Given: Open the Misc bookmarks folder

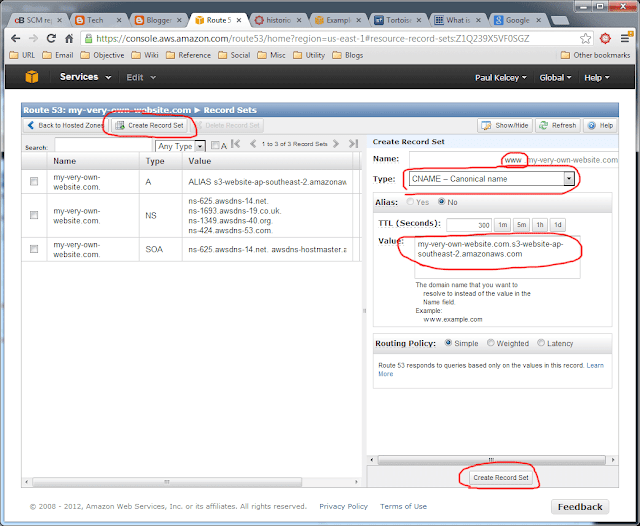Looking at the screenshot, I should 271,55.
